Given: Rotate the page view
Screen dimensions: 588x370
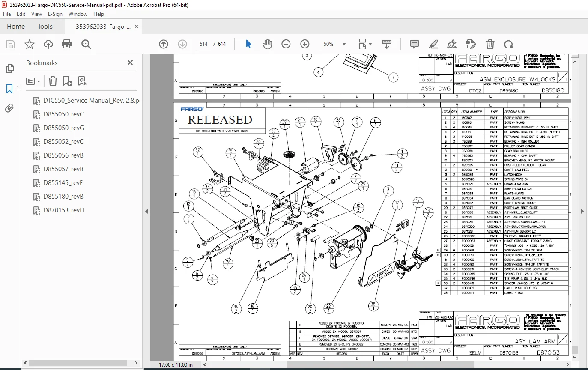Looking at the screenshot, I should pyautogui.click(x=508, y=44).
